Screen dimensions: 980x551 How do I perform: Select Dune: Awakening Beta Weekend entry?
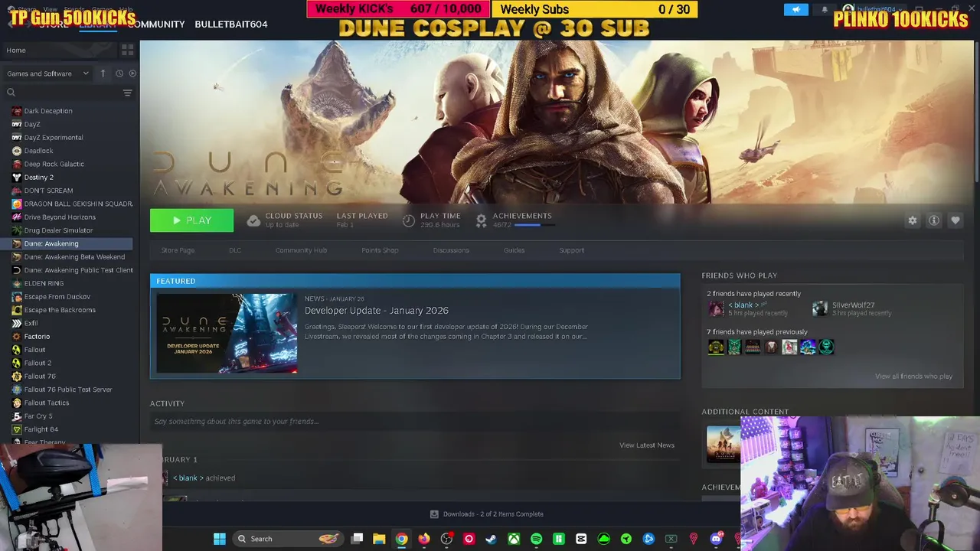pos(74,257)
